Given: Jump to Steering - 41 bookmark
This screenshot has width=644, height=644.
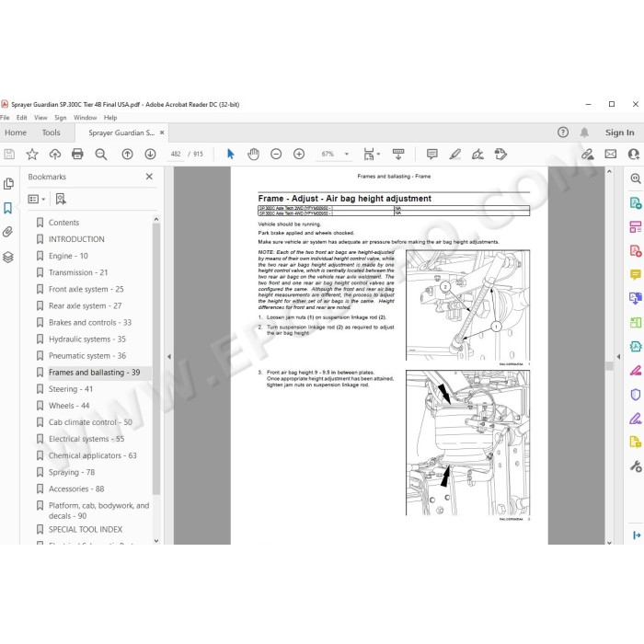Looking at the screenshot, I should (x=71, y=389).
